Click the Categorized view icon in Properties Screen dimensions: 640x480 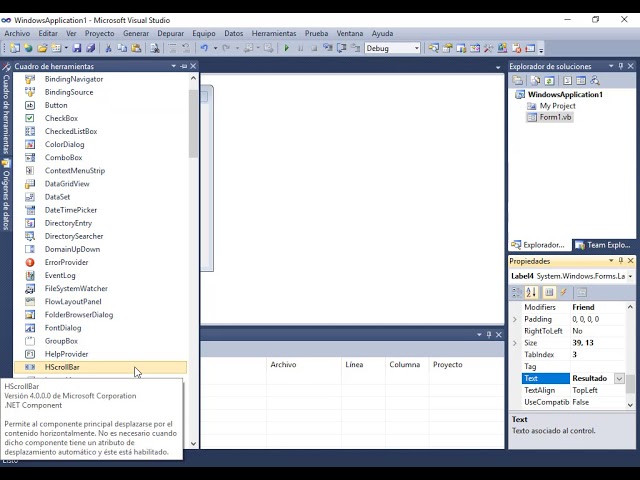(517, 292)
